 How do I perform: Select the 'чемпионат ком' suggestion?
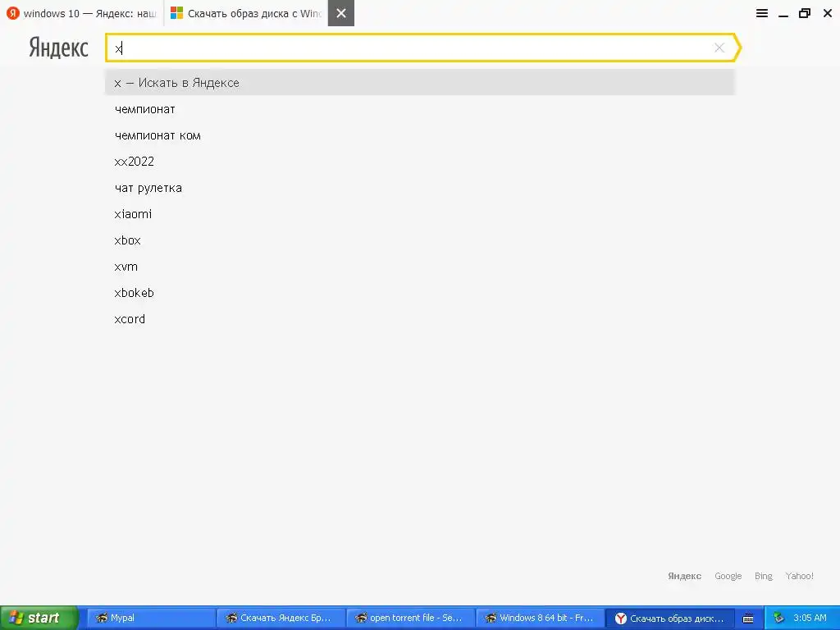point(420,135)
